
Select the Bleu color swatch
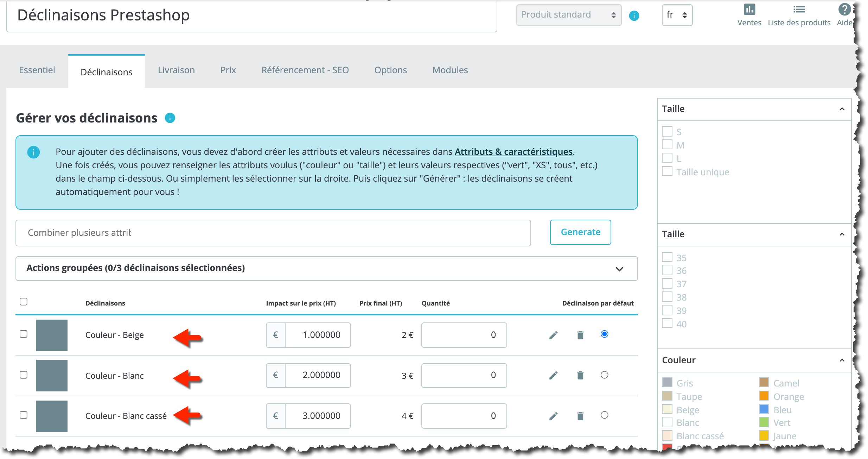764,409
